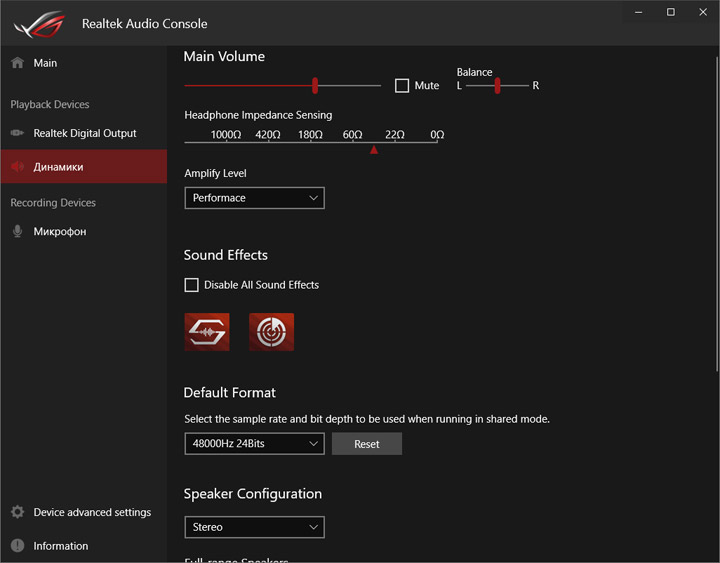Open Device advanced settings
Screen dimensions: 720x563
92,512
